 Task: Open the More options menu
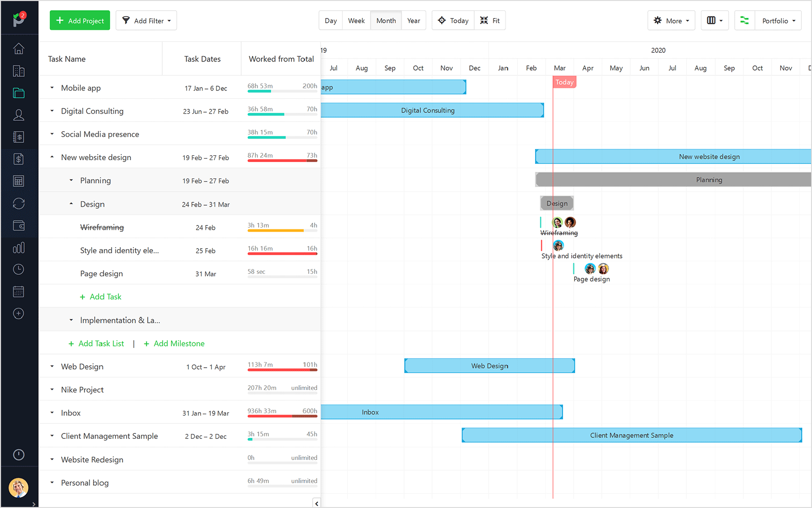pos(671,20)
